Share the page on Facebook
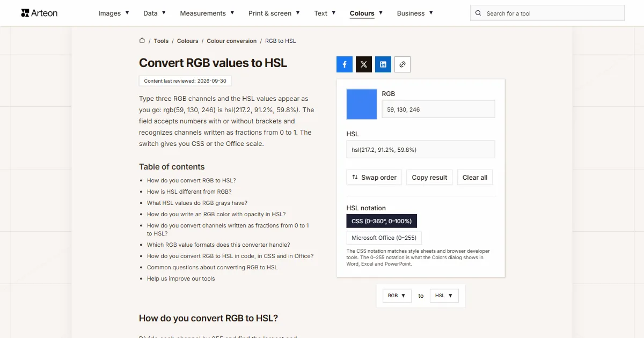Screen dimensions: 644x338 (345, 64)
